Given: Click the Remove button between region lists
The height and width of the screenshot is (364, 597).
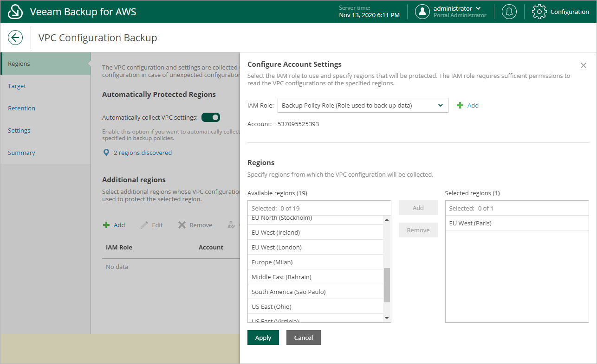Looking at the screenshot, I should click(418, 230).
